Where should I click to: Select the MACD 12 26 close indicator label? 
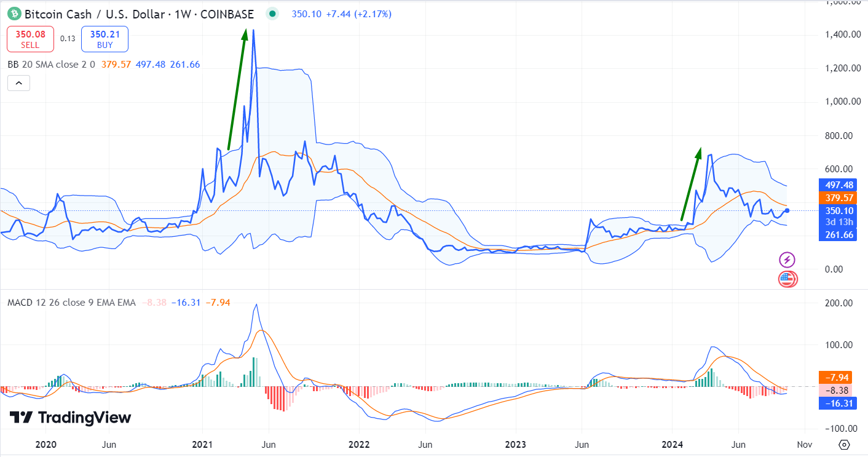pyautogui.click(x=72, y=303)
